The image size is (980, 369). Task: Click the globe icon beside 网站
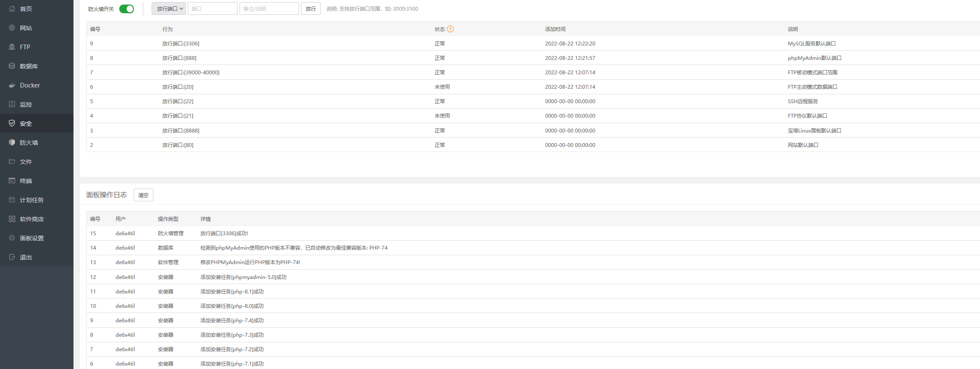[12, 28]
